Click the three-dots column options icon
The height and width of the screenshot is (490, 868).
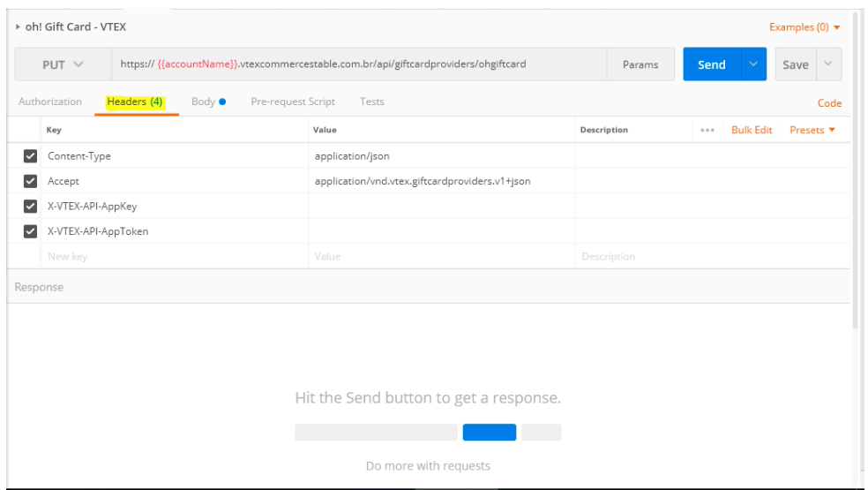point(707,131)
